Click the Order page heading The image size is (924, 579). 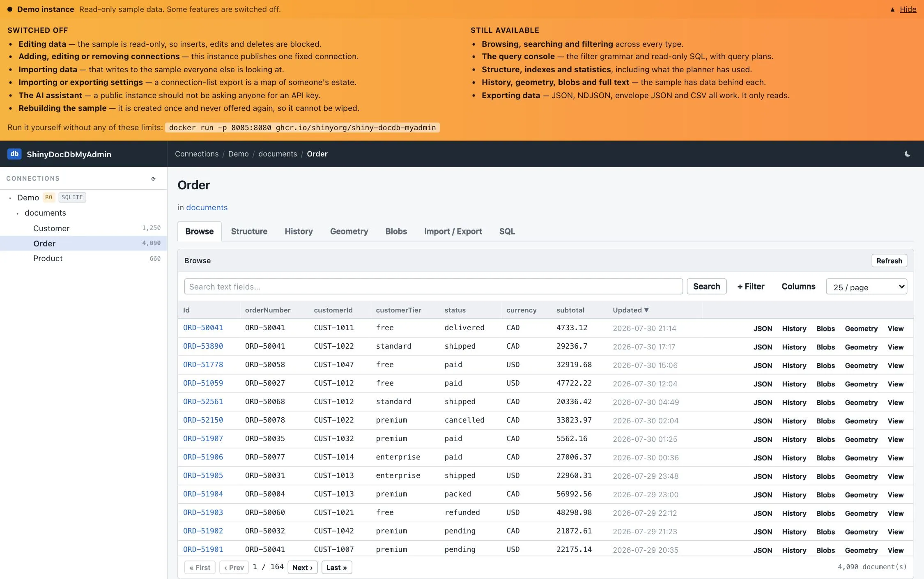click(194, 185)
